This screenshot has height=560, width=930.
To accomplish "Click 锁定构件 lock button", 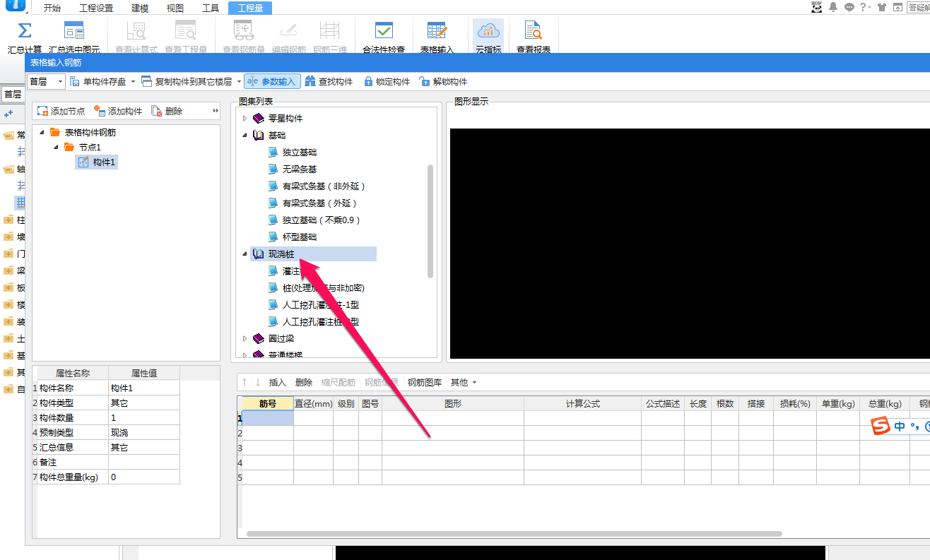I will (x=387, y=82).
